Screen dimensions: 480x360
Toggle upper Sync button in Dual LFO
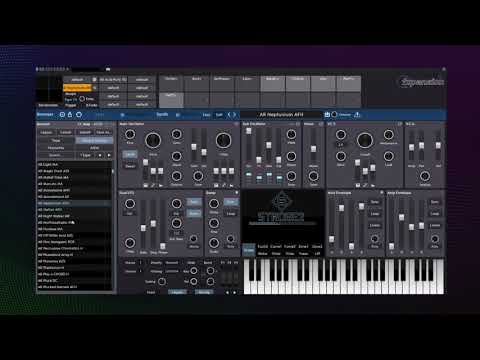[x=194, y=202]
